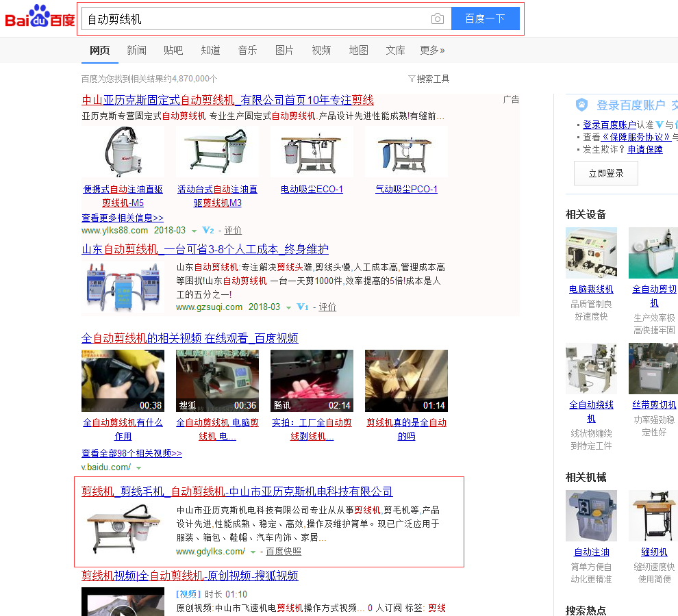Play the 02:14 腾讯 video thumbnail

tap(312, 380)
